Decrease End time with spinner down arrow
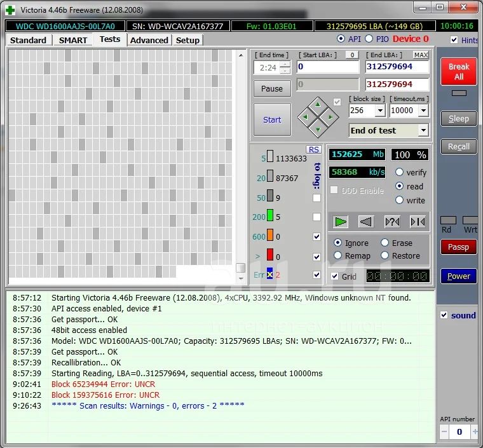Screen dimensions: 483x448 tap(285, 71)
